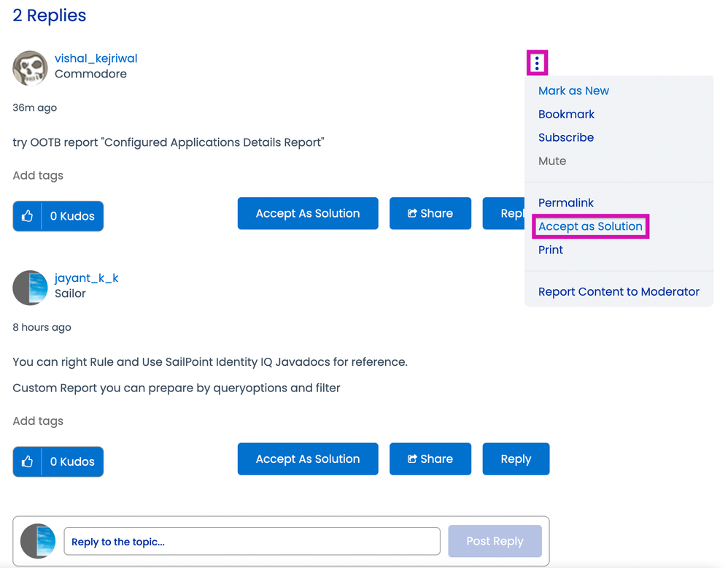The height and width of the screenshot is (568, 728).
Task: Click the Reply to the topic input field
Action: tap(252, 542)
